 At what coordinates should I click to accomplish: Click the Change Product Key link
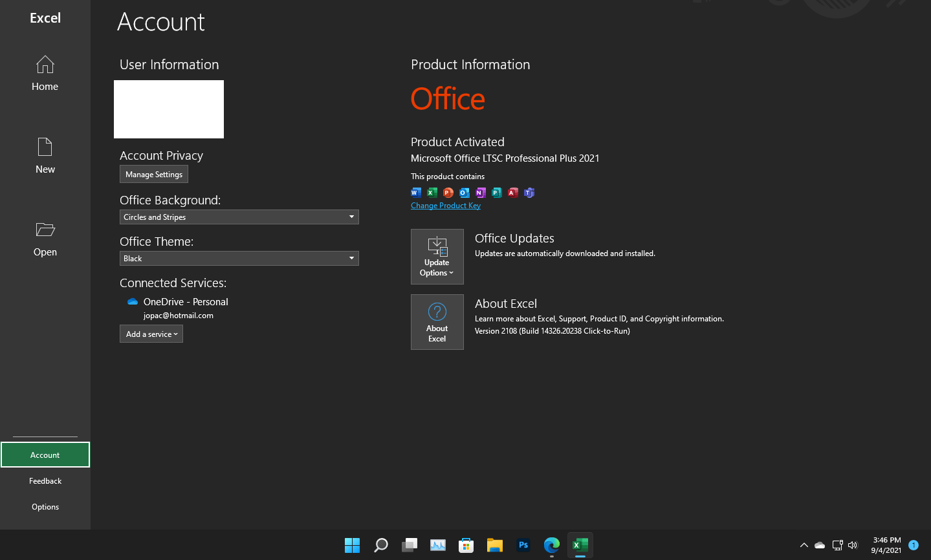tap(446, 206)
